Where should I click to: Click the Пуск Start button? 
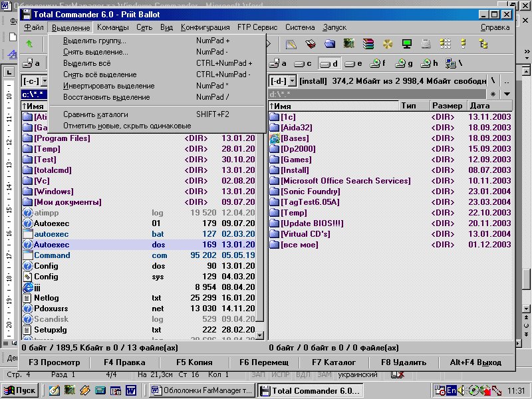pyautogui.click(x=20, y=390)
